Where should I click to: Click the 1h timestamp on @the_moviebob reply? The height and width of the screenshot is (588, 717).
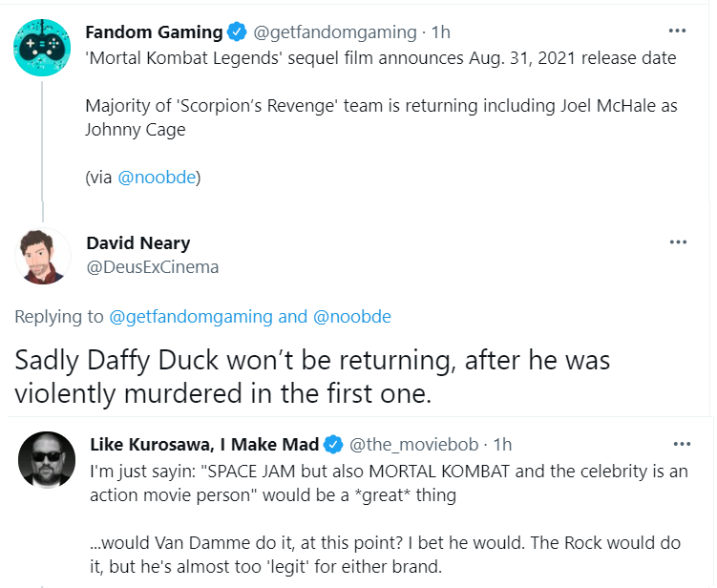(x=502, y=445)
